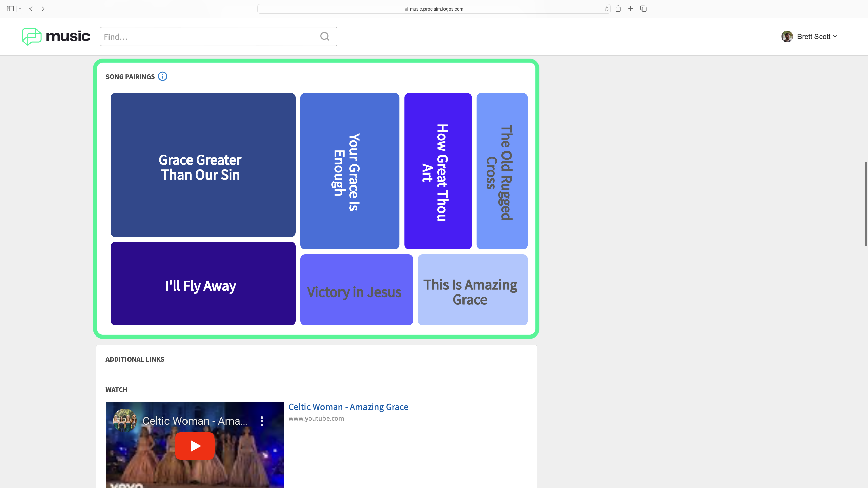The image size is (868, 488).
Task: Reload page with refresh icon
Action: click(606, 9)
